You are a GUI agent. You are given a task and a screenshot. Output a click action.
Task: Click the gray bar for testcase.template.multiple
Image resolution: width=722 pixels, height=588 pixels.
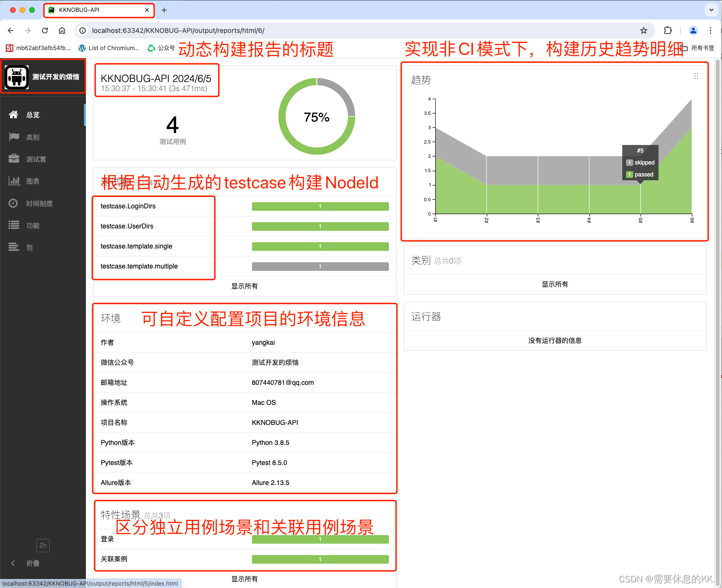point(320,267)
